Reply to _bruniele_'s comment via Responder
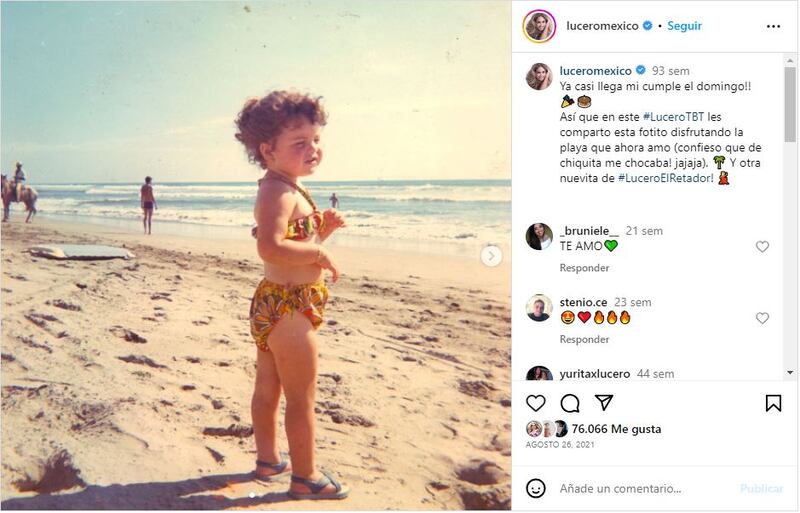Image resolution: width=800 pixels, height=513 pixels. click(584, 268)
